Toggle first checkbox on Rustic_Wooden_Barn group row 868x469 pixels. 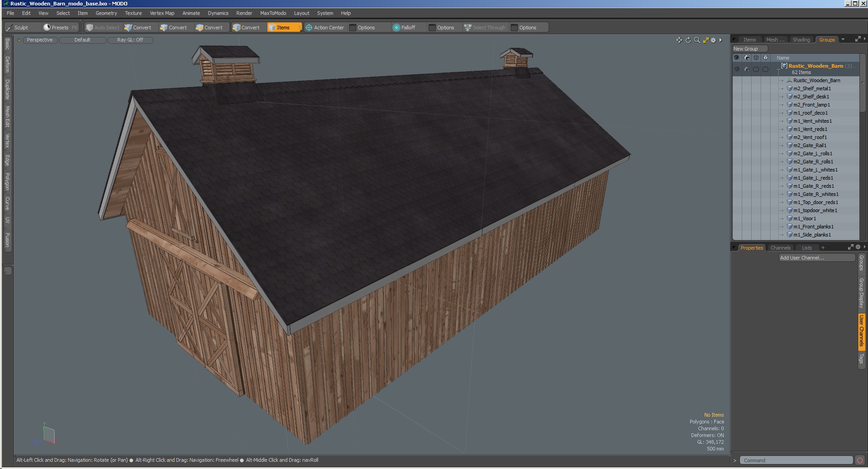tap(756, 69)
